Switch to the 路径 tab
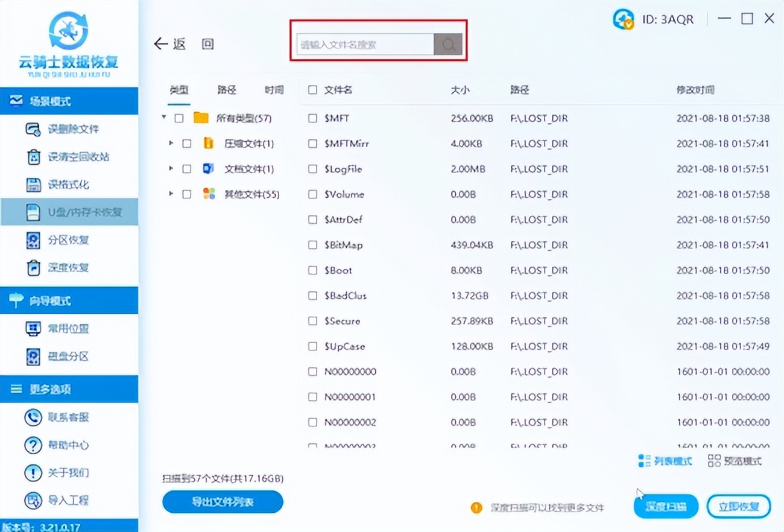The width and height of the screenshot is (784, 532). [x=226, y=89]
